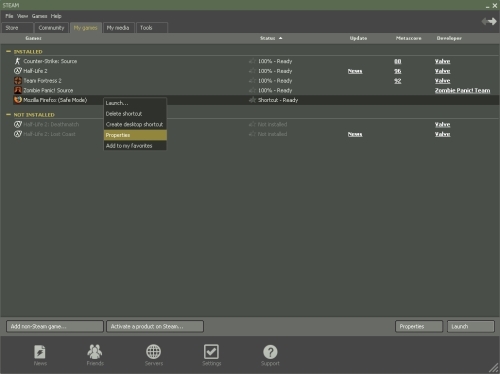Open the Games menu
The image size is (500, 374).
(x=39, y=16)
